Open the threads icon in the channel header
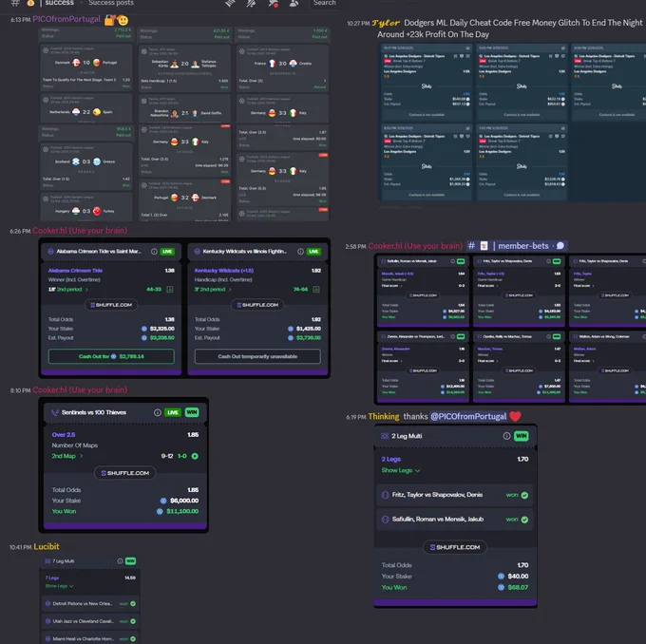Screen dimensions: 646x644 click(230, 3)
